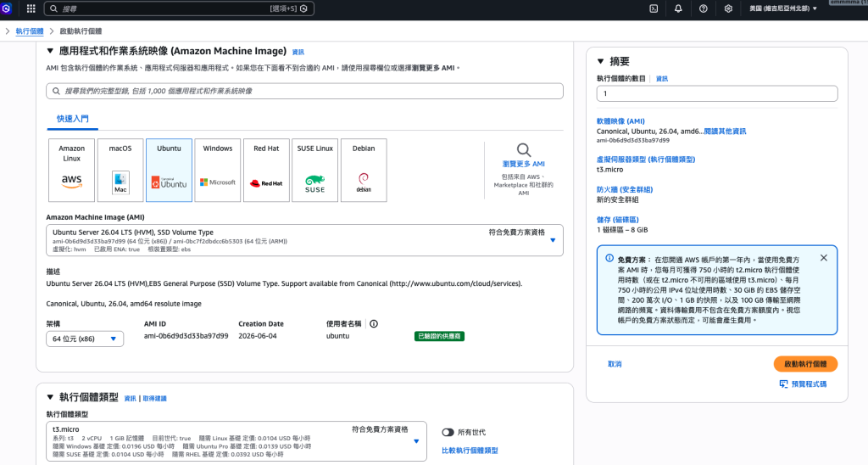
Task: Select the Red Hat AMI tile
Action: pos(266,171)
